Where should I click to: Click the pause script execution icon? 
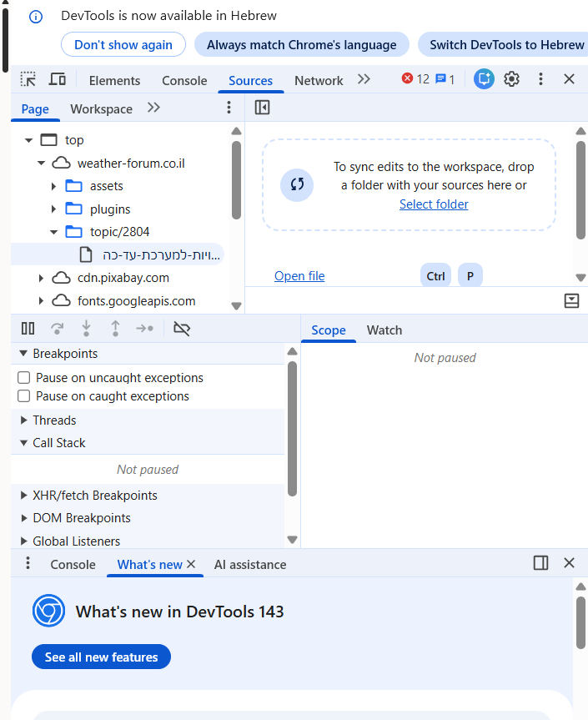(x=28, y=329)
